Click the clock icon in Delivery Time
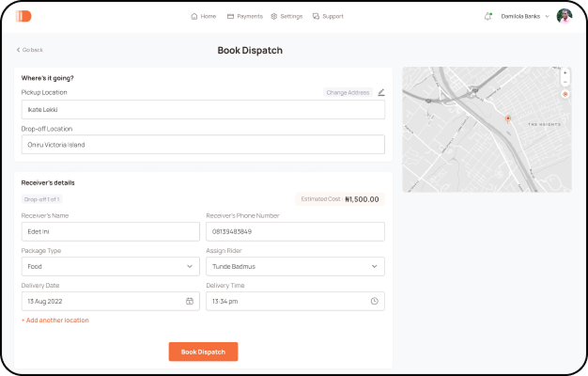Image resolution: width=588 pixels, height=376 pixels. pos(374,301)
